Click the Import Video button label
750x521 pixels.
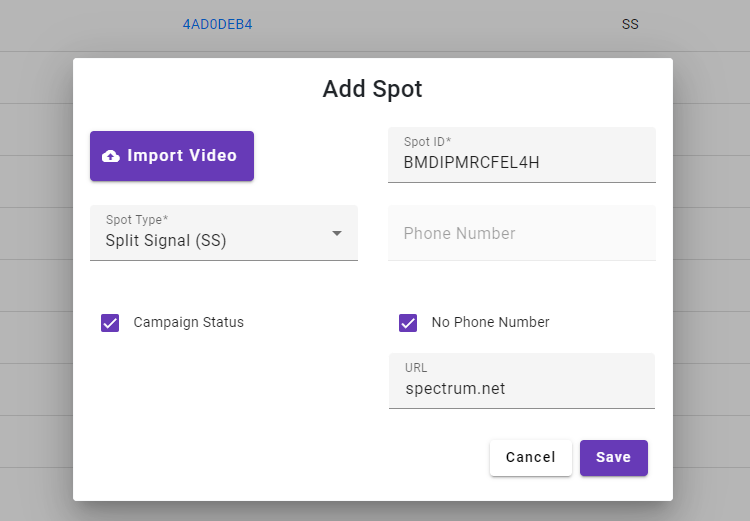pos(182,155)
